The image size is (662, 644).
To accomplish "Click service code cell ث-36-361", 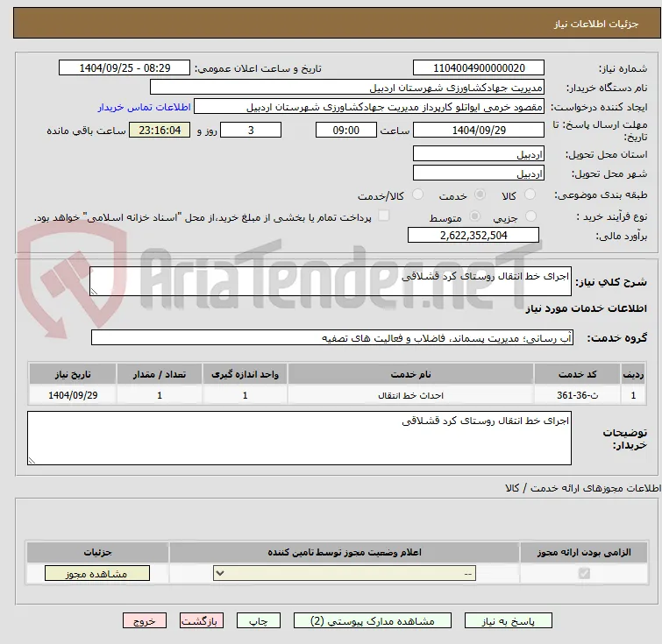I will pos(577,395).
